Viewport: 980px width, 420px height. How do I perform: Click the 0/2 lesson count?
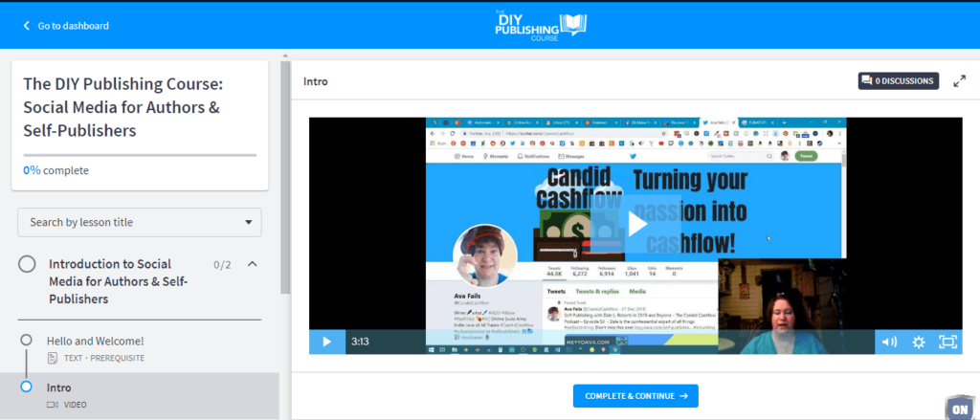pos(222,265)
